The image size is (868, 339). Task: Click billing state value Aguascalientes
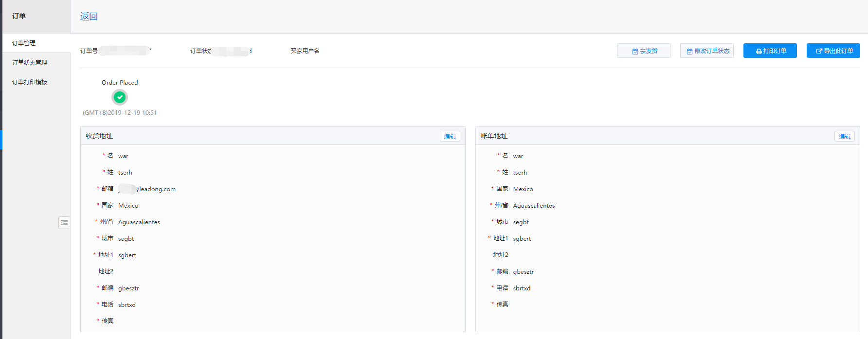pos(533,206)
